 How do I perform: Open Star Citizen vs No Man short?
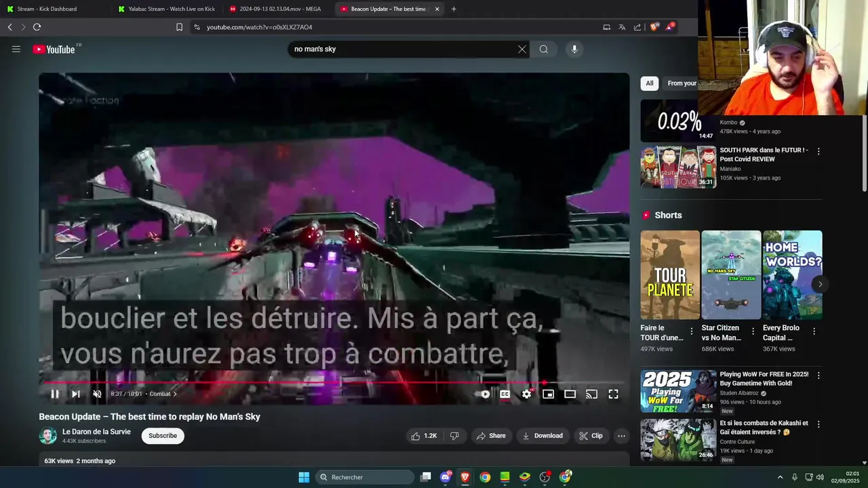731,274
